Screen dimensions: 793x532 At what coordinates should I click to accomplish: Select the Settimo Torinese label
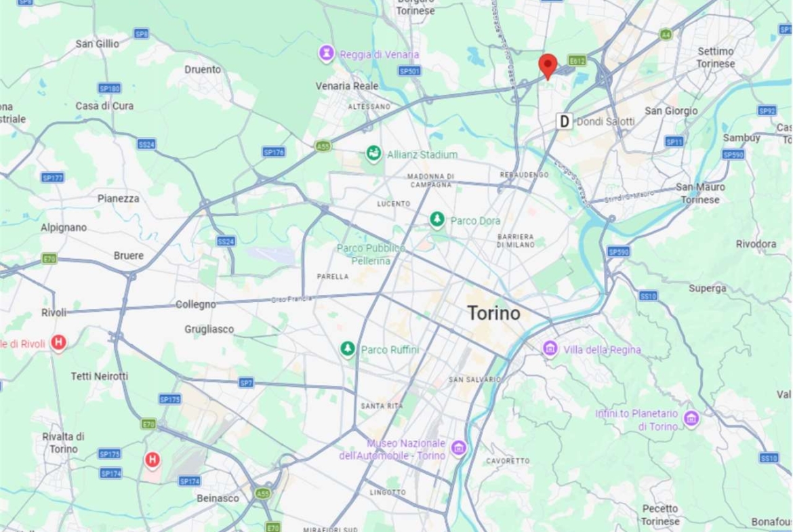click(715, 57)
